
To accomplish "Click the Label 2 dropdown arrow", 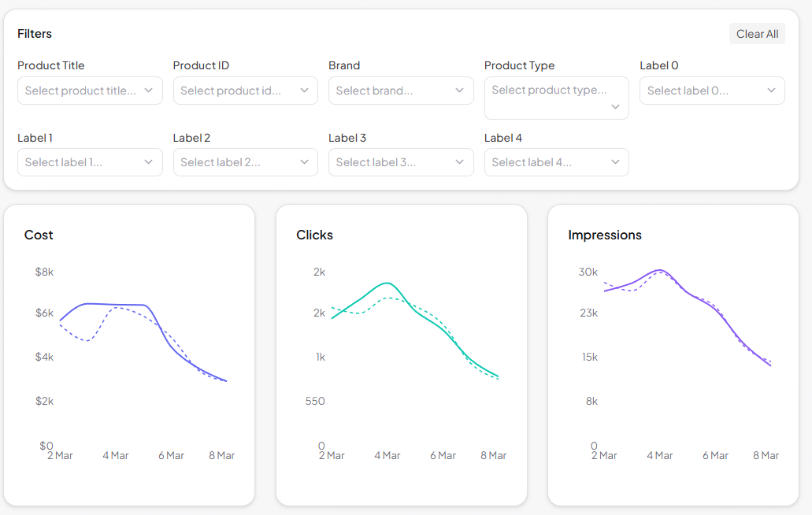I will click(x=304, y=162).
